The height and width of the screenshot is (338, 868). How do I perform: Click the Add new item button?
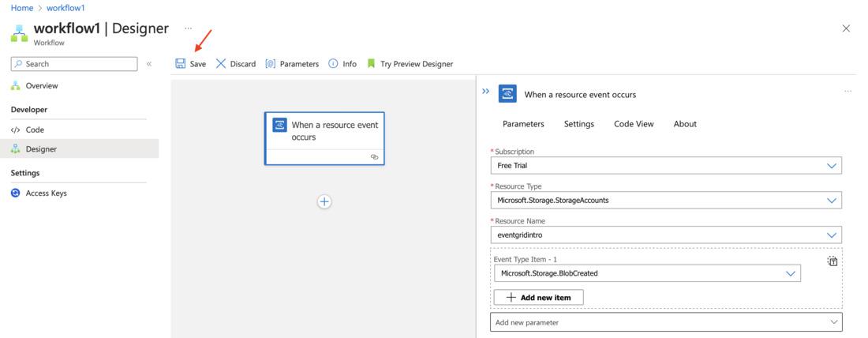pos(538,298)
